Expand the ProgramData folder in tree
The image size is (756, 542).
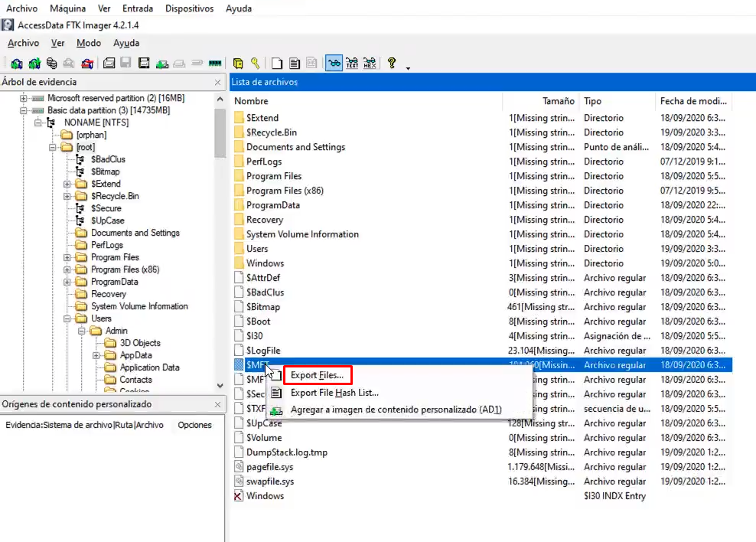[67, 282]
